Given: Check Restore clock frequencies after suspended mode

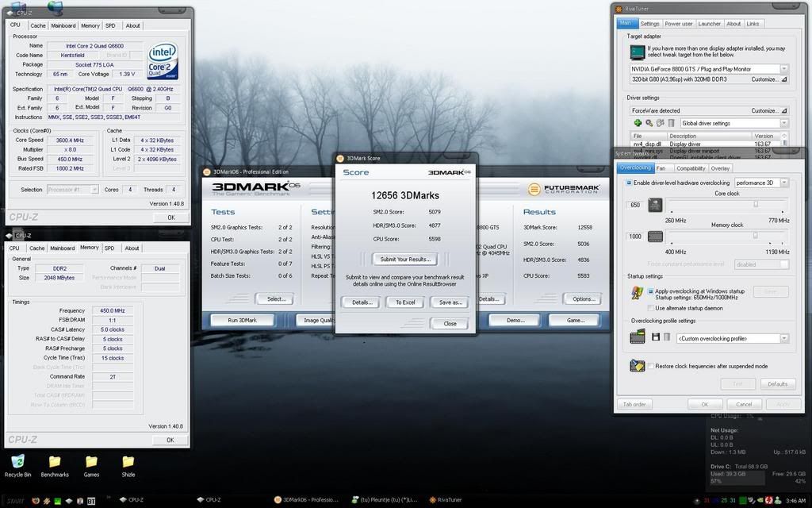Looking at the screenshot, I should (x=651, y=366).
